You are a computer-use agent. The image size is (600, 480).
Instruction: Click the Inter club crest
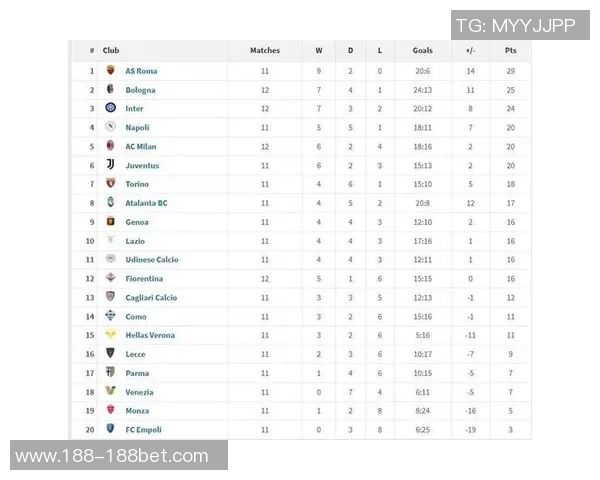[110, 108]
